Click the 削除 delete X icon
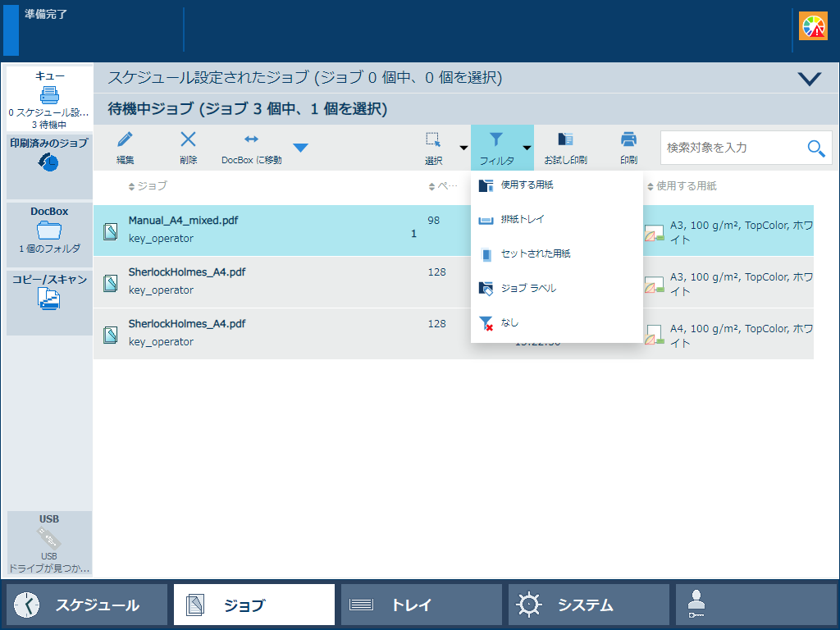Image resolution: width=840 pixels, height=630 pixels. click(188, 139)
